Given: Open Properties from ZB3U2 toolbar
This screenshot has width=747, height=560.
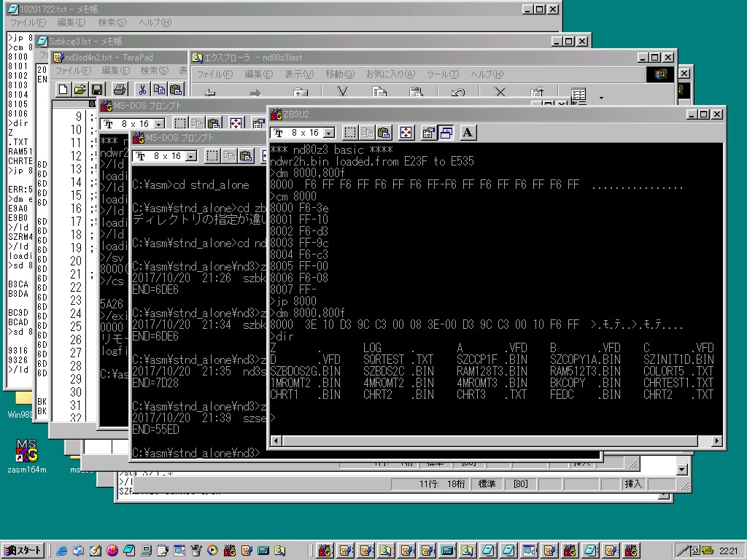Looking at the screenshot, I should click(428, 133).
